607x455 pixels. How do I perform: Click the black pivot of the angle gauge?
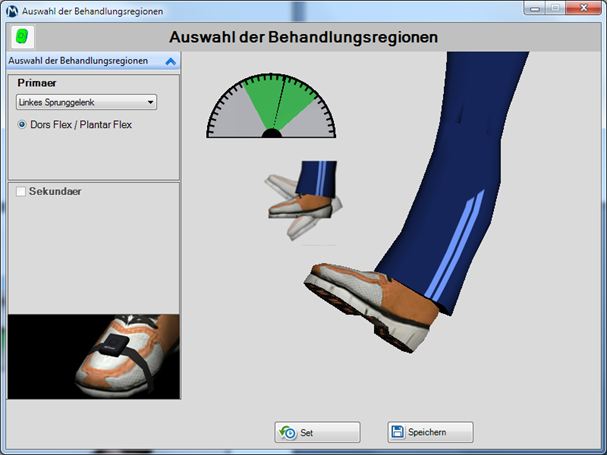click(x=271, y=133)
